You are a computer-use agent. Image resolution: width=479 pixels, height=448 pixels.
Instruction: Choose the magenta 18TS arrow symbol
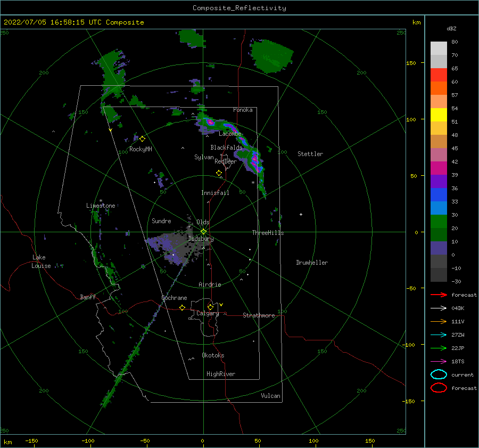[439, 362]
